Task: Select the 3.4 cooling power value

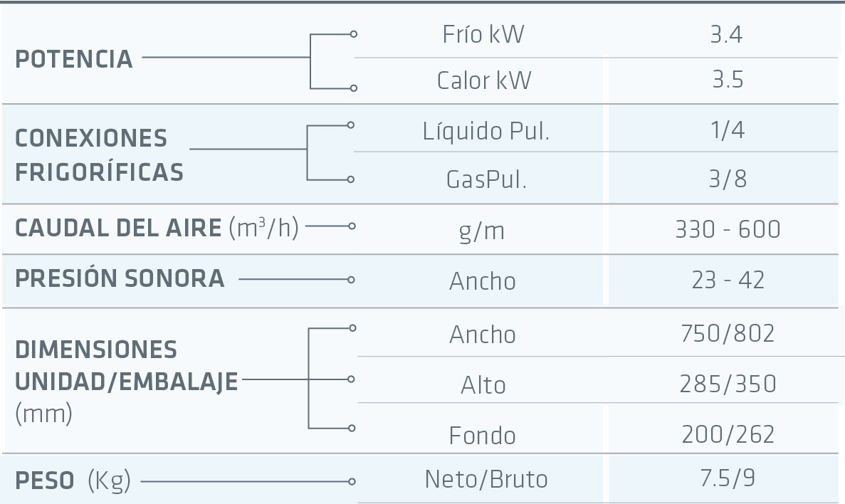Action: tap(727, 34)
